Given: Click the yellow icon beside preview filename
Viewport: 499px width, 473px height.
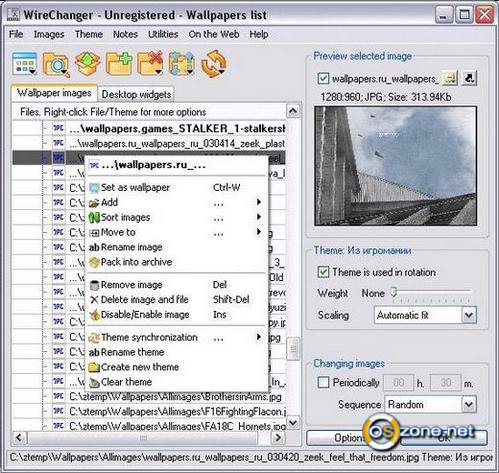Looking at the screenshot, I should (450, 78).
